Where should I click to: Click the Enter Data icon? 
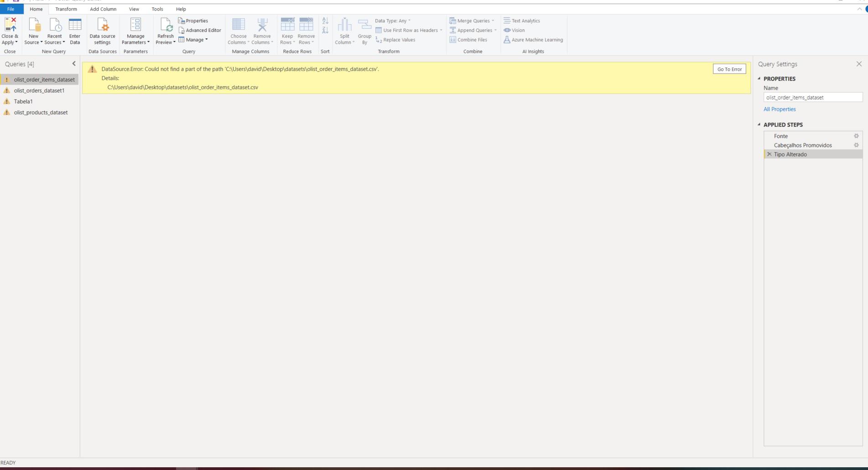pos(75,25)
